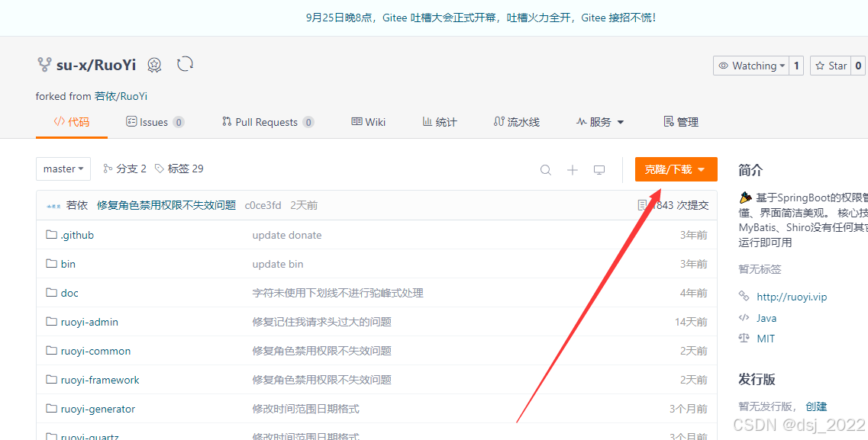Open the master branch dropdown
Screen dimensions: 868x440
pyautogui.click(x=63, y=169)
